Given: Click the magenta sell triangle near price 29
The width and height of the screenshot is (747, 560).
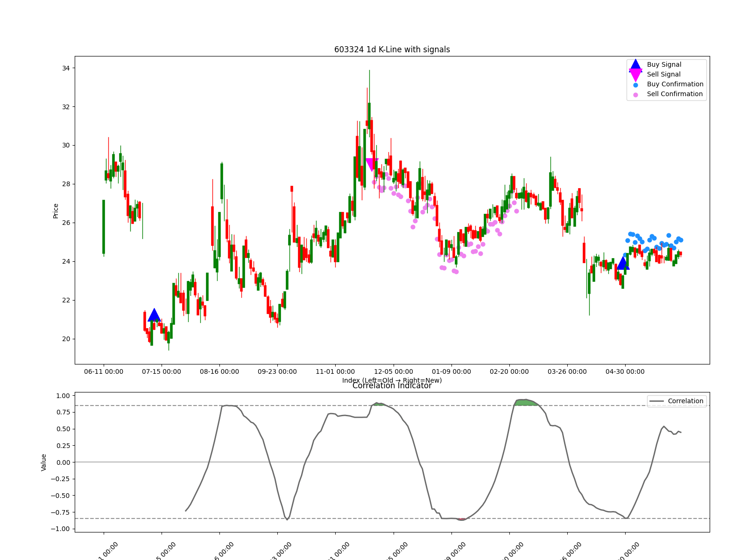Looking at the screenshot, I should (x=372, y=165).
